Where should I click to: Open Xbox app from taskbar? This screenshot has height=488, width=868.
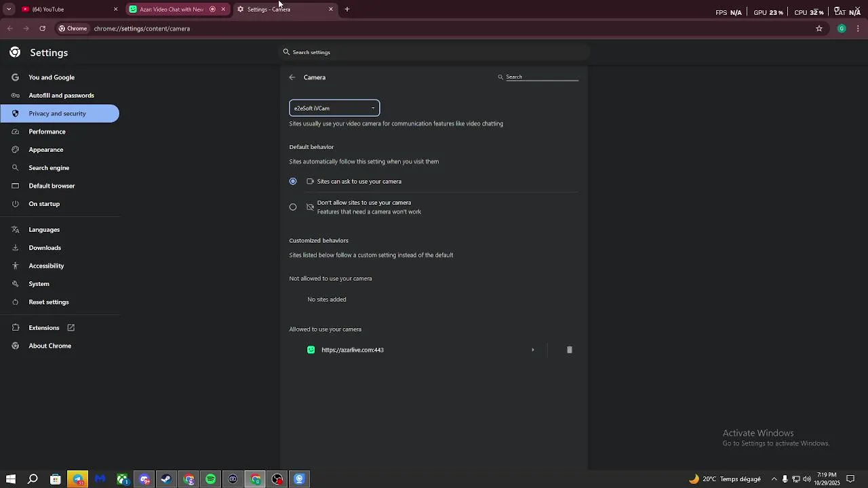pos(122,479)
